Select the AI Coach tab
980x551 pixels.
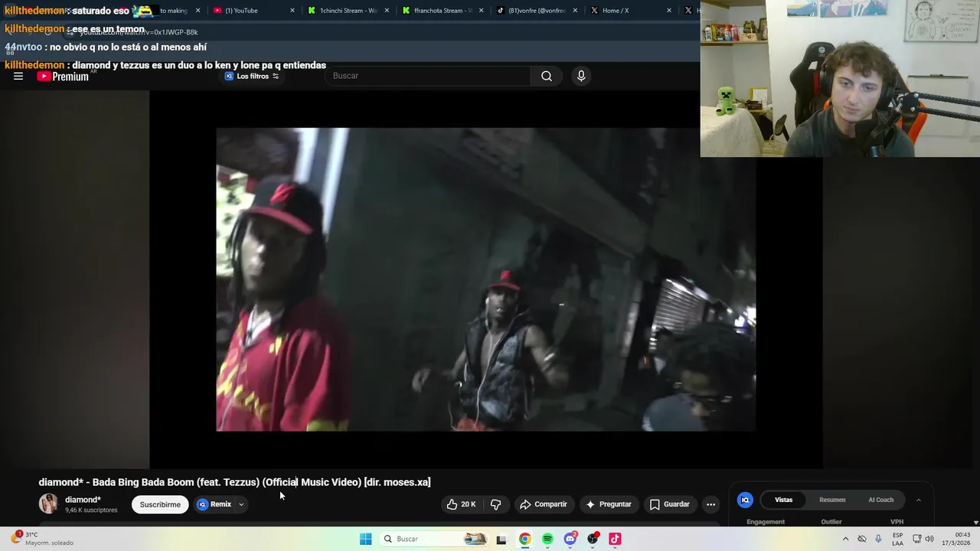click(x=880, y=500)
